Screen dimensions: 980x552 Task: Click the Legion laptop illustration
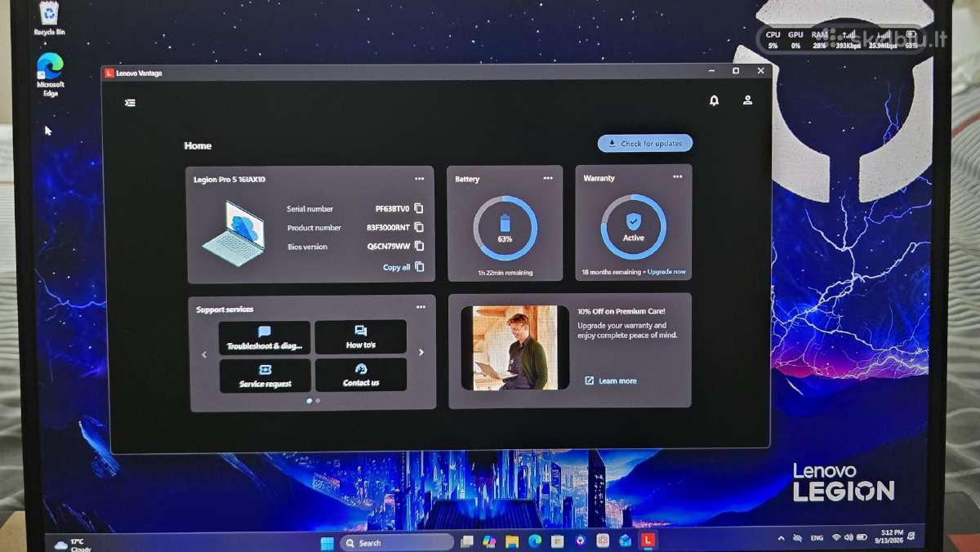pos(234,234)
